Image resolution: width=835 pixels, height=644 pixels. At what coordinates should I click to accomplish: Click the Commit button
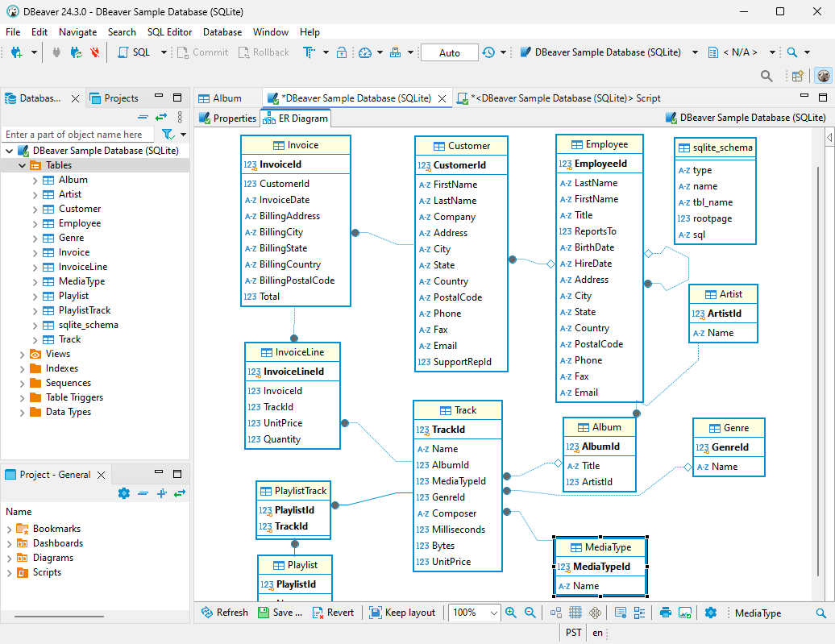[x=203, y=52]
